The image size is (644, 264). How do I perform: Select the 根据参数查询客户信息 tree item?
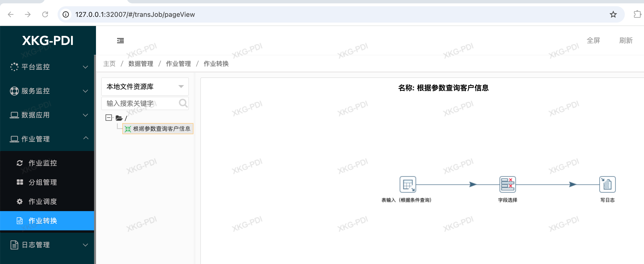161,129
